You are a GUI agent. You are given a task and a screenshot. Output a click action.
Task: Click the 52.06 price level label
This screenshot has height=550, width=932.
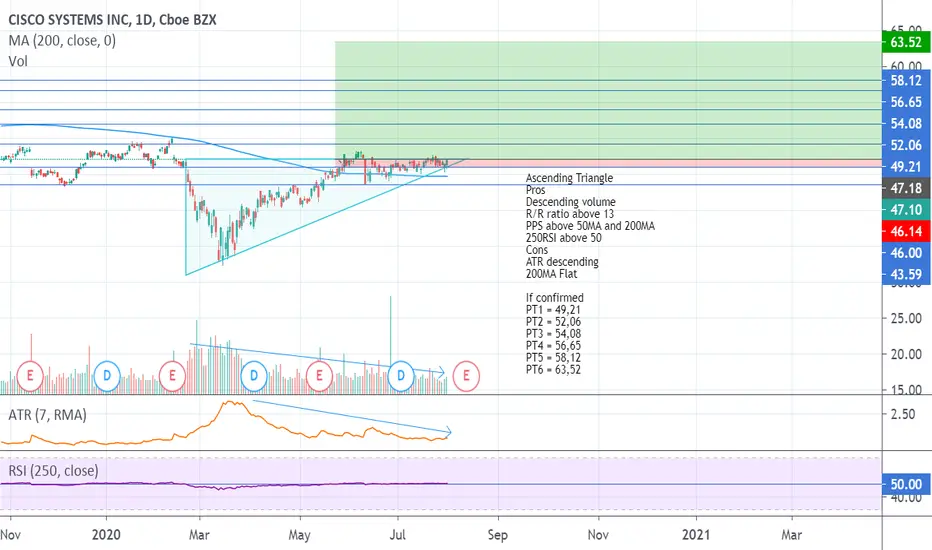(906, 145)
